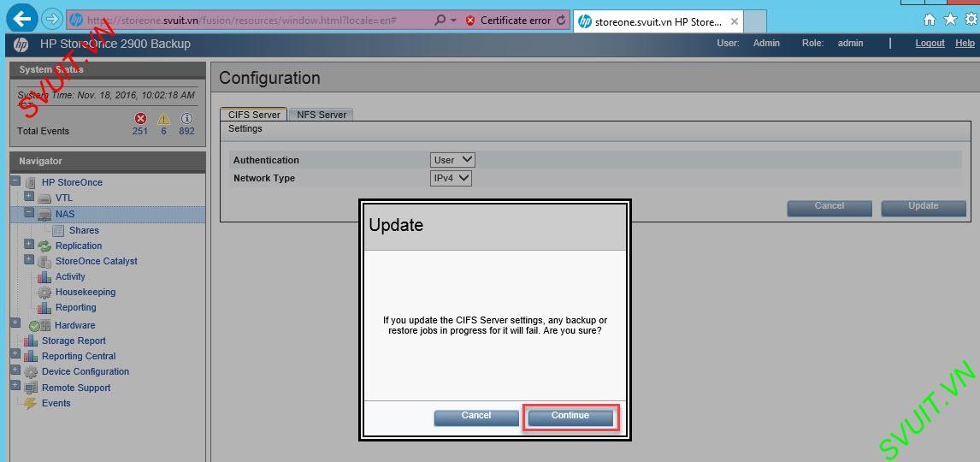980x462 pixels.
Task: Click the blue info events icon
Action: click(186, 118)
